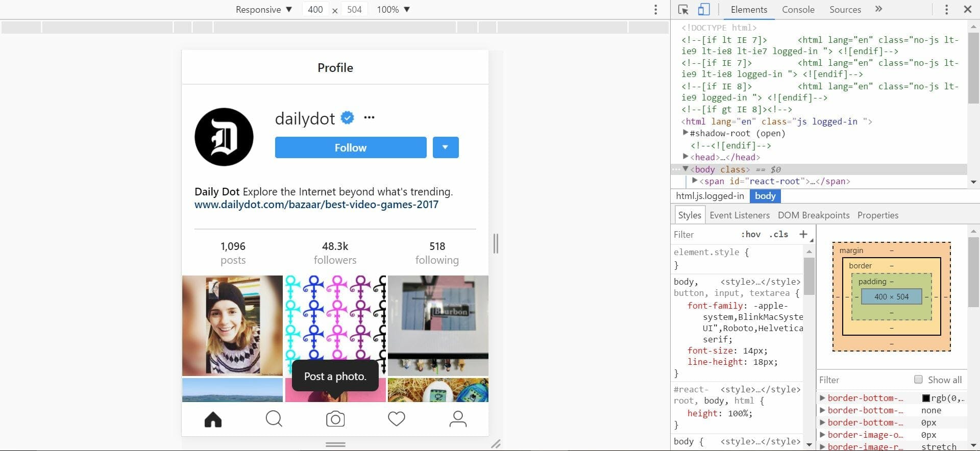The height and width of the screenshot is (451, 980).
Task: Open DevTools customize three-dot menu
Action: pos(946,10)
